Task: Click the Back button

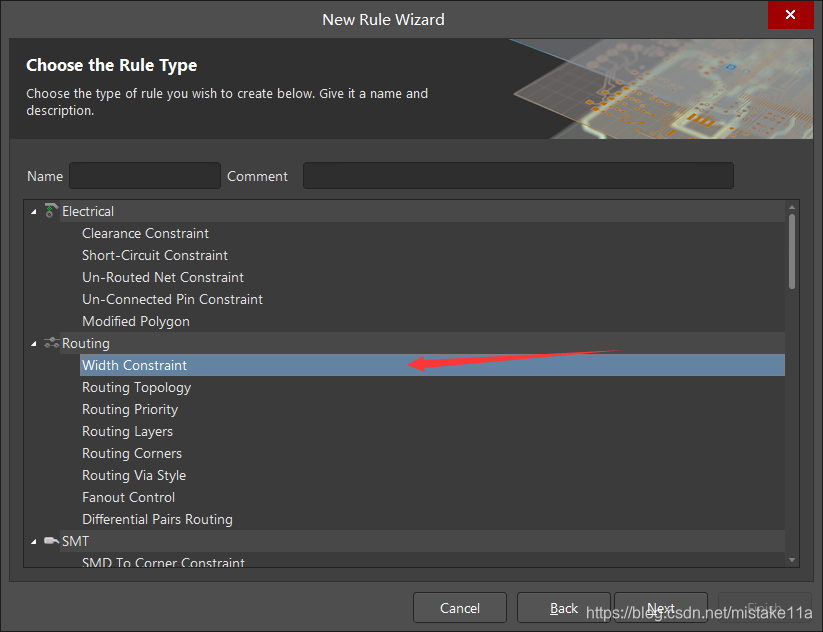Action: click(x=563, y=608)
